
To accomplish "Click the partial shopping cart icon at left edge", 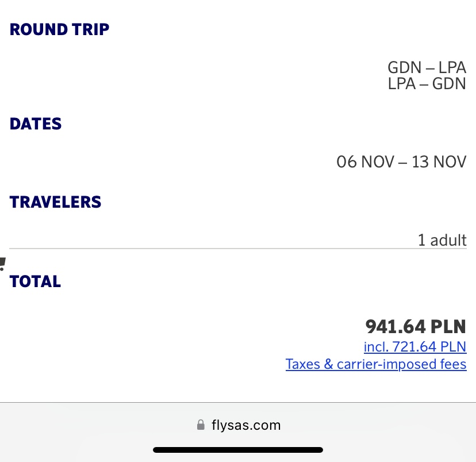I will [2, 264].
